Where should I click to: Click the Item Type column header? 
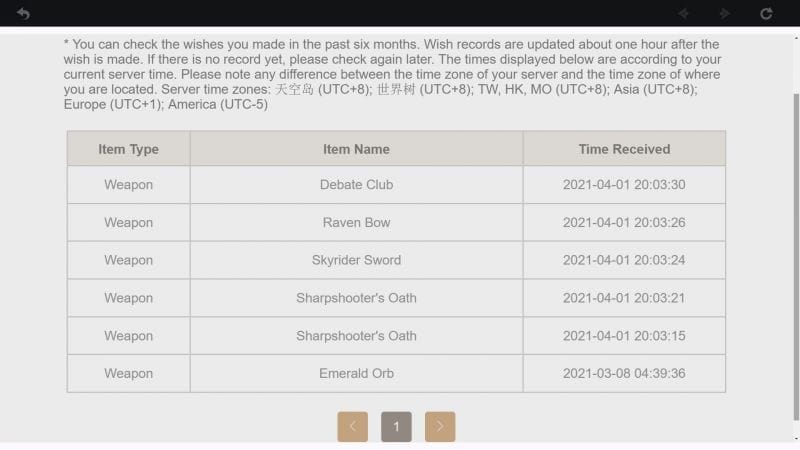click(x=128, y=149)
